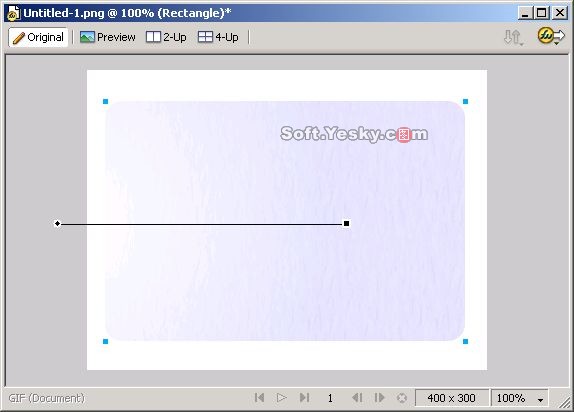Click the 400 x 300 page size box
The image size is (574, 412).
point(451,398)
